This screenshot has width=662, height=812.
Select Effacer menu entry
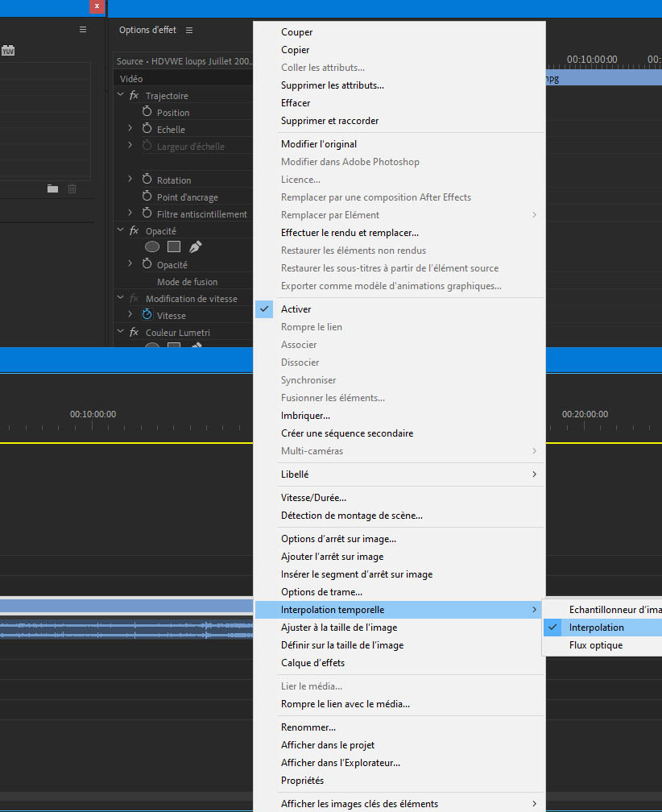399,103
